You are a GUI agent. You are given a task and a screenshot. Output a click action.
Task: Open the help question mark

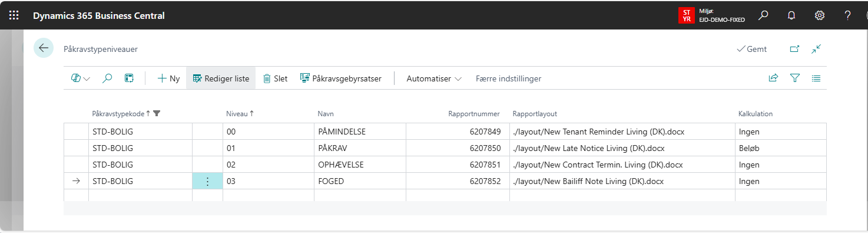848,16
